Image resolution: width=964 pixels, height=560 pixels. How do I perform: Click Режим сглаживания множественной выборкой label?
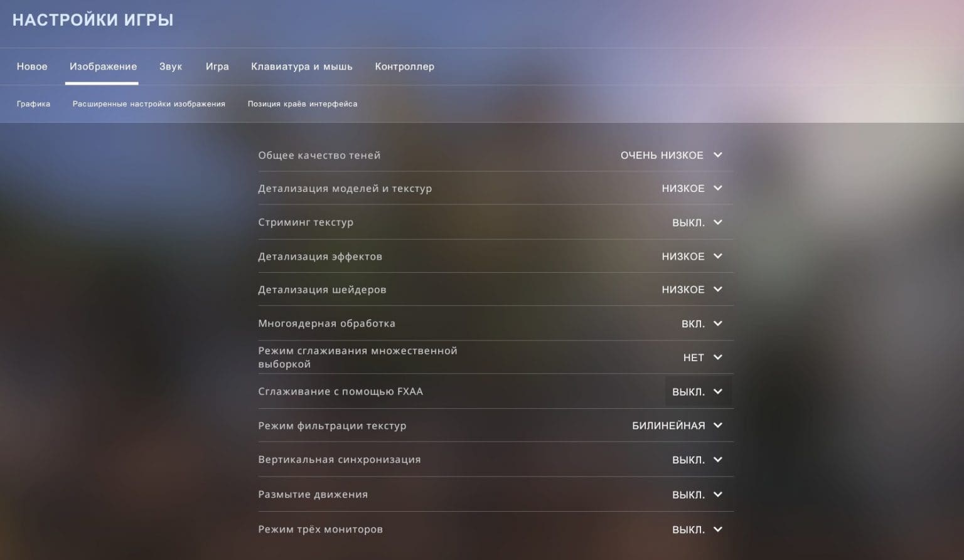(x=358, y=357)
